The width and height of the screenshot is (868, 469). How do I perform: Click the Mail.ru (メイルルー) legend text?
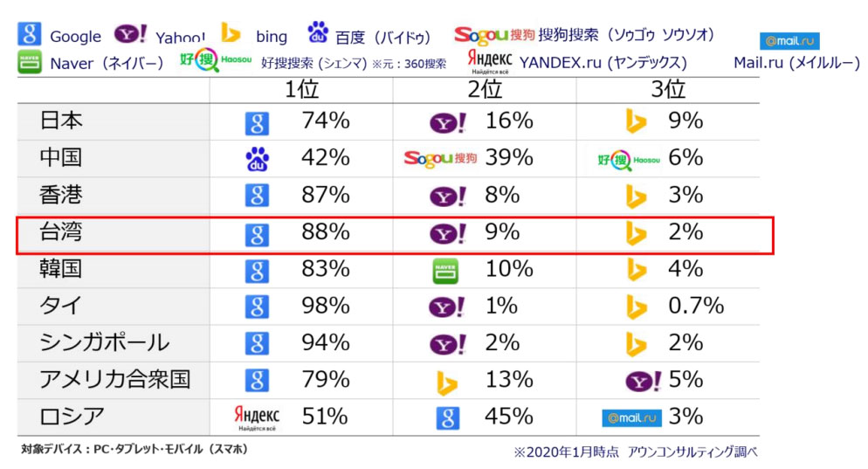coord(796,63)
